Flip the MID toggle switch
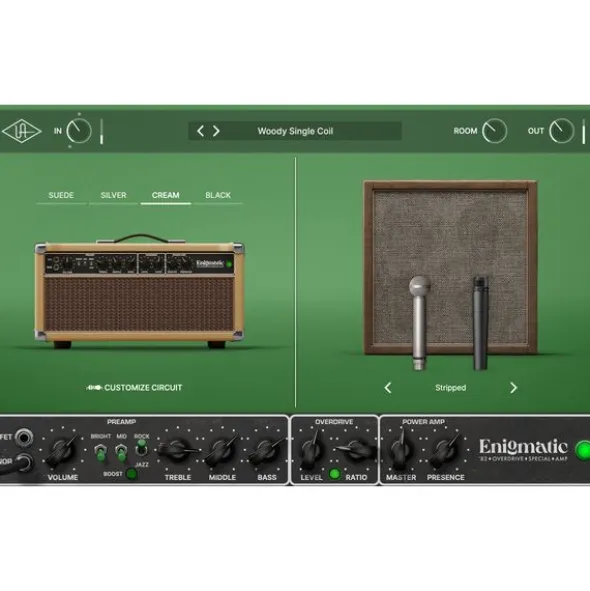 pyautogui.click(x=121, y=452)
